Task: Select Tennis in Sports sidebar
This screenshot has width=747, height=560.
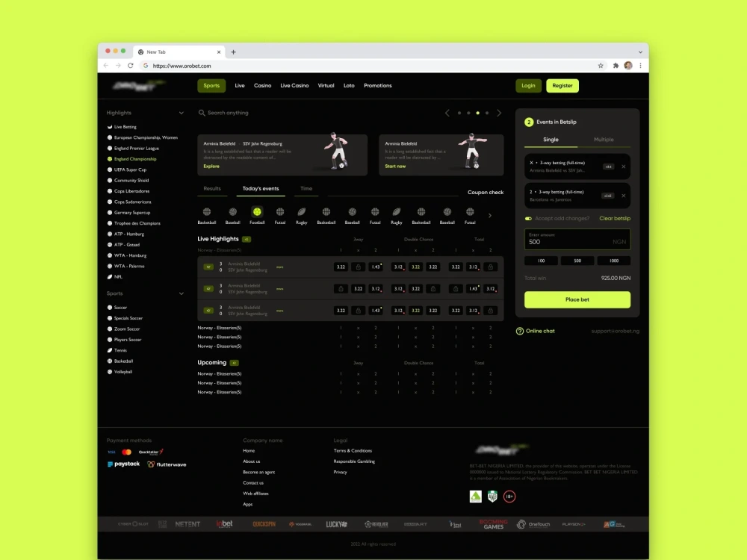Action: tap(120, 350)
